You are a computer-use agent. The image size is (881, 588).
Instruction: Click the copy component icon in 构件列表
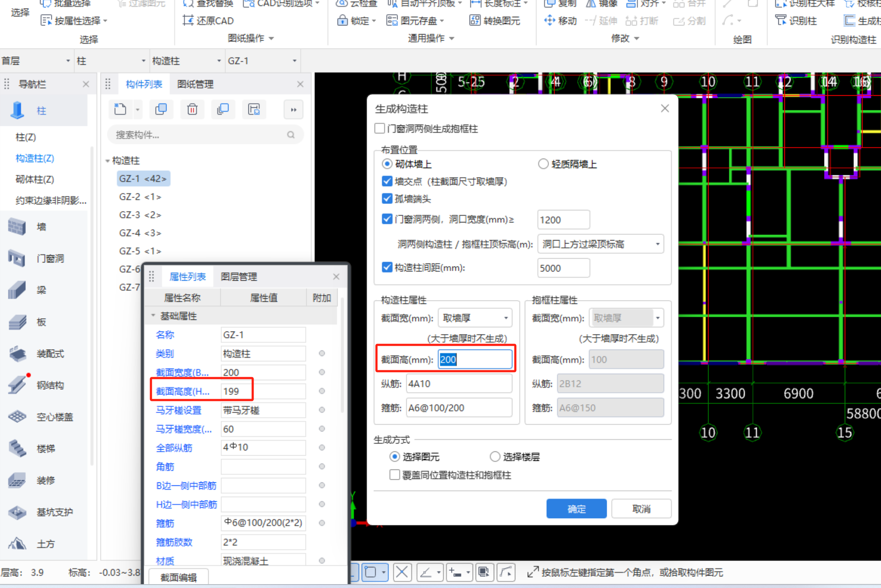pyautogui.click(x=161, y=109)
